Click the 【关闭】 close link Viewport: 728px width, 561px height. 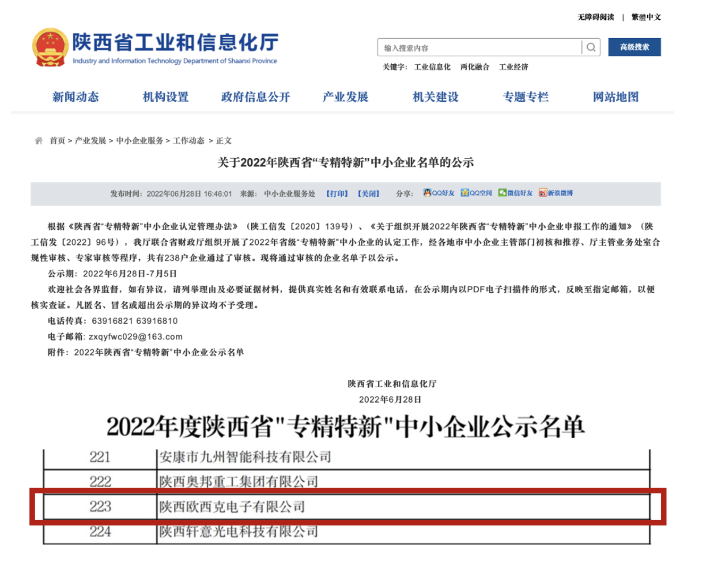pyautogui.click(x=368, y=193)
